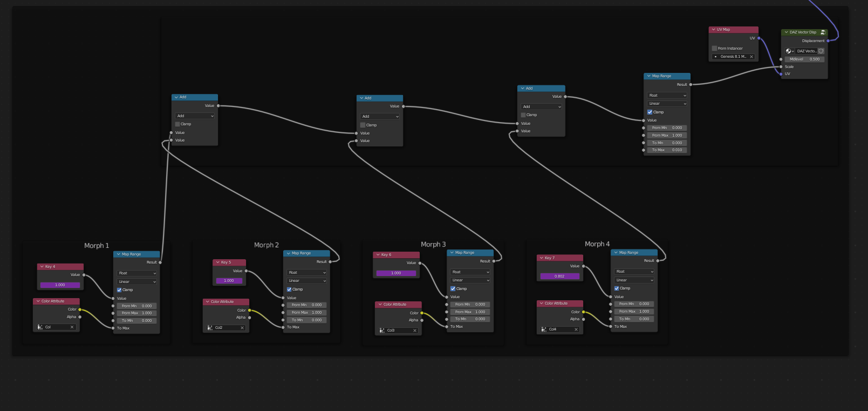
Task: Open the Add operation dropdown on the rightmost Add node
Action: pyautogui.click(x=542, y=107)
